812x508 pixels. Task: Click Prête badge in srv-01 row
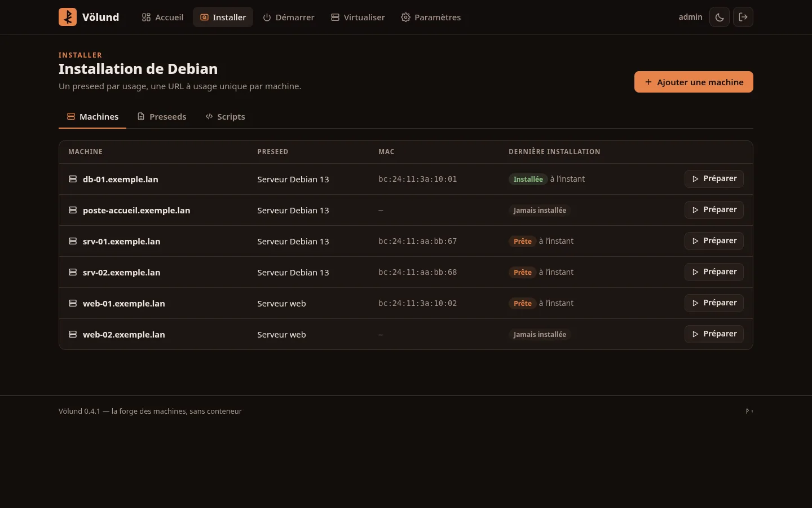click(523, 241)
